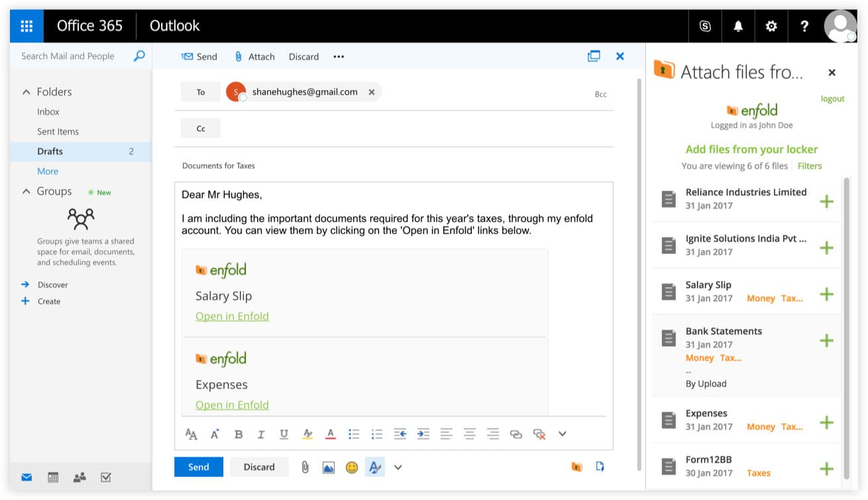Apply bulleted list formatting

point(354,434)
